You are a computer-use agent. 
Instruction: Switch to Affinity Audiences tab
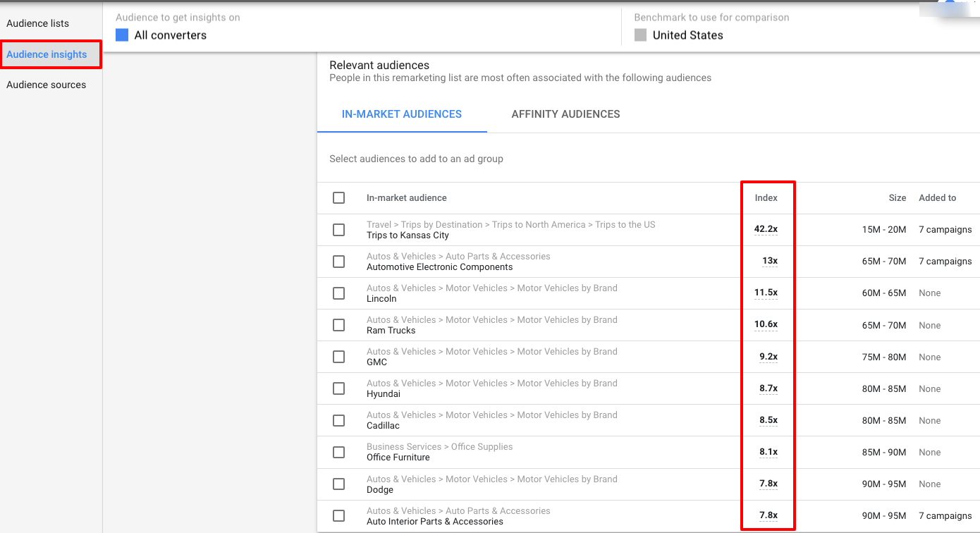click(x=565, y=114)
